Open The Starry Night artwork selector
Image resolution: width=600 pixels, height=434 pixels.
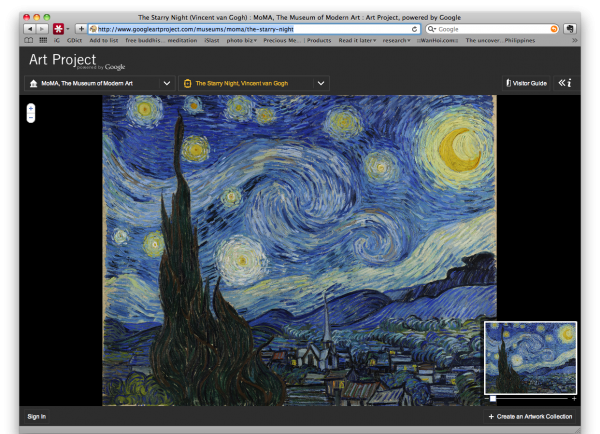coord(254,83)
